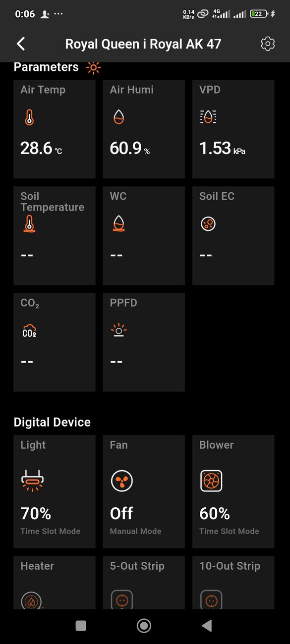Open the Heater device card
The image size is (290, 644).
(x=55, y=583)
